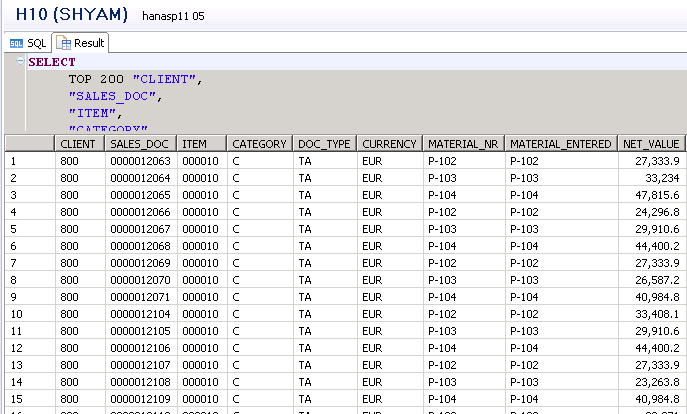Click sales doc cell 0000012069
Screen dimensions: 687x414
[x=141, y=263]
